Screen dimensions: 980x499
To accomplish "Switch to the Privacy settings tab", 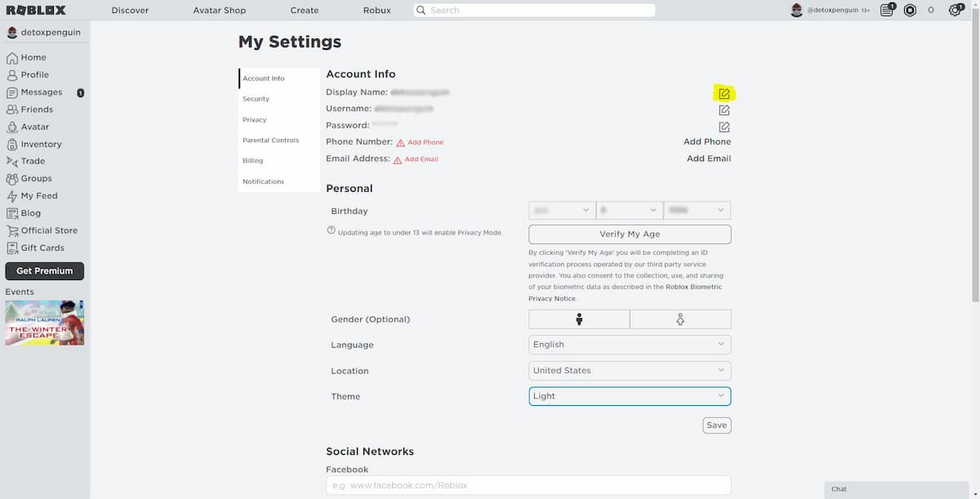I will click(254, 119).
